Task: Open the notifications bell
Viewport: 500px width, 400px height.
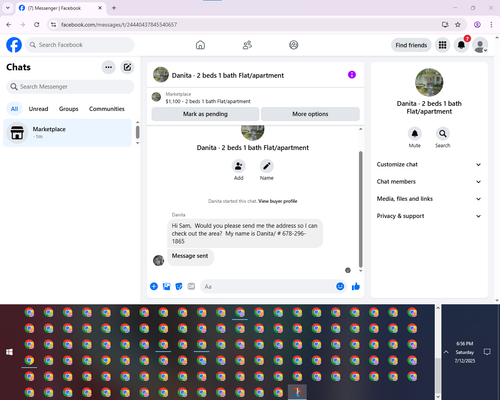Action: click(x=461, y=45)
